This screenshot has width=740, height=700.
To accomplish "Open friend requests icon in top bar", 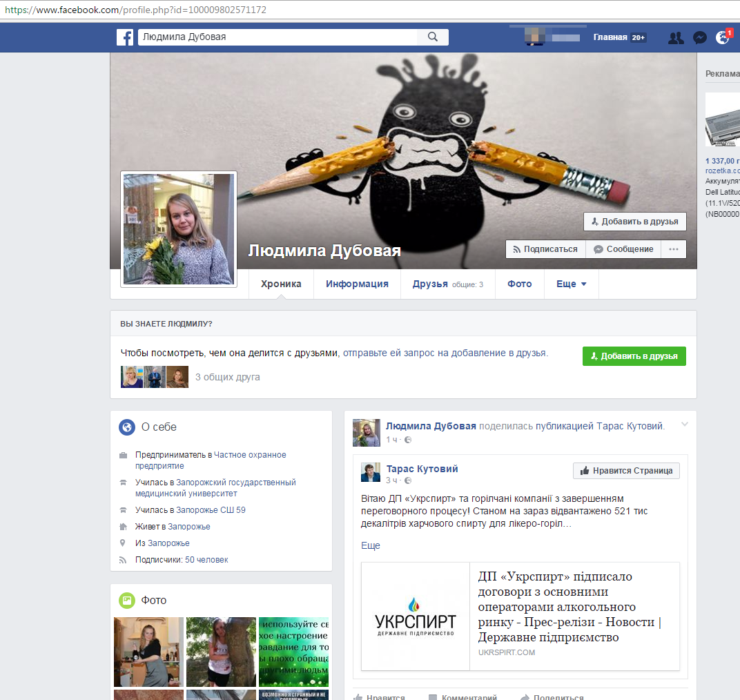I will tap(676, 38).
